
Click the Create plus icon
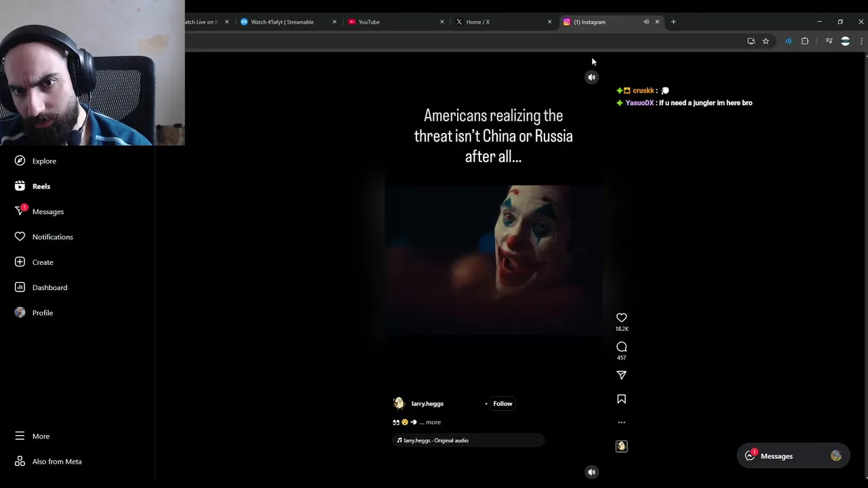20,262
